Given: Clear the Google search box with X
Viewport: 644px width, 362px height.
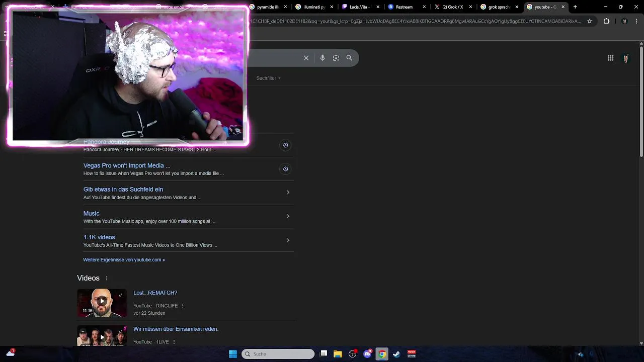Looking at the screenshot, I should tap(306, 58).
